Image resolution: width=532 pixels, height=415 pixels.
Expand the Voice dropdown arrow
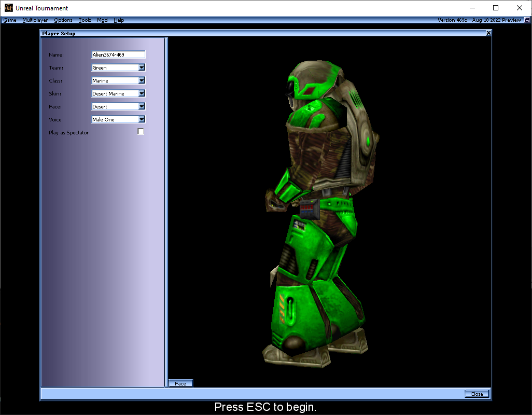coord(142,119)
